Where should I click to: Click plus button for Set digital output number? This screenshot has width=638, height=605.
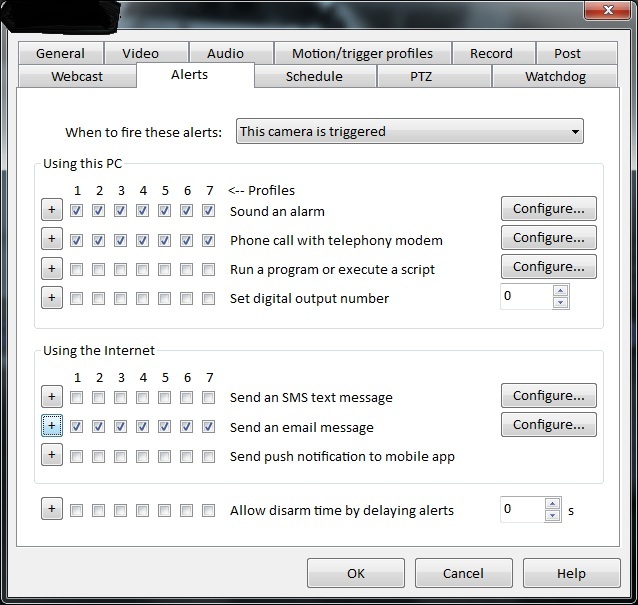(51, 298)
